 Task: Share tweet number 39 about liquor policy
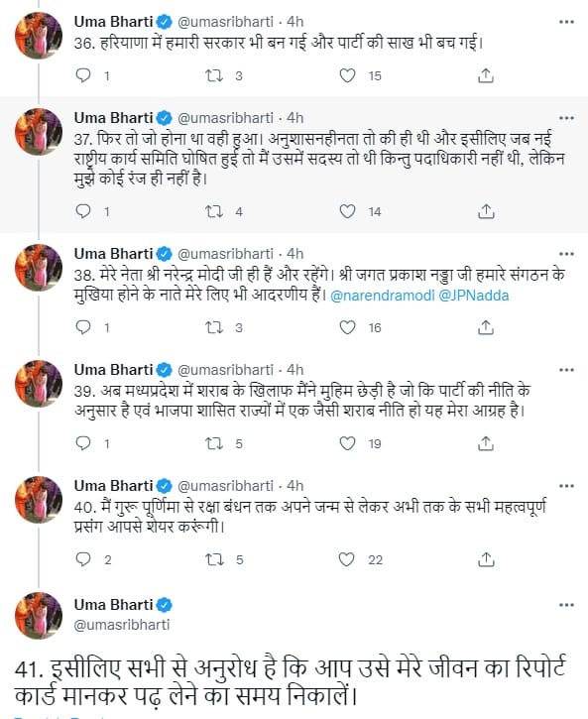[486, 443]
